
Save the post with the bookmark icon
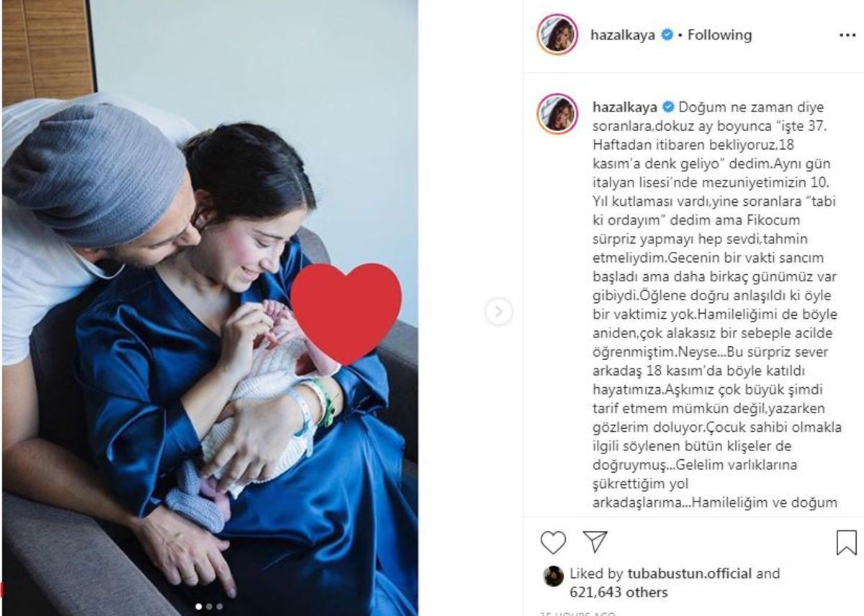847,543
